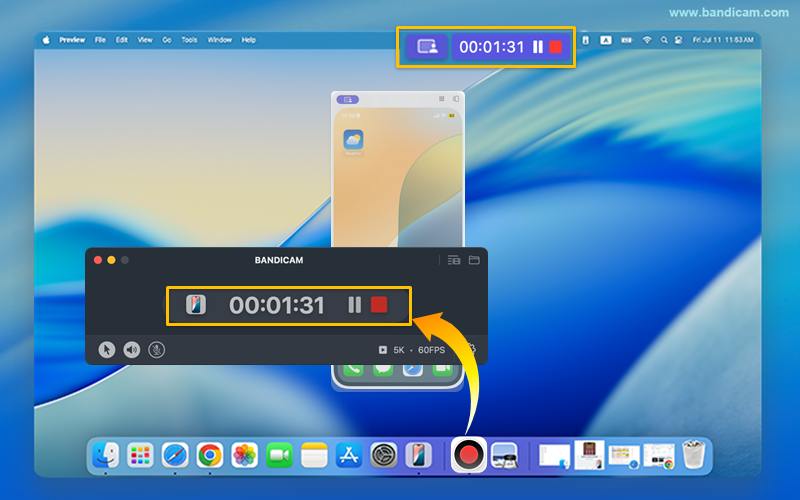The image size is (800, 500).
Task: Open Launchpad from the Dock
Action: pos(140,455)
